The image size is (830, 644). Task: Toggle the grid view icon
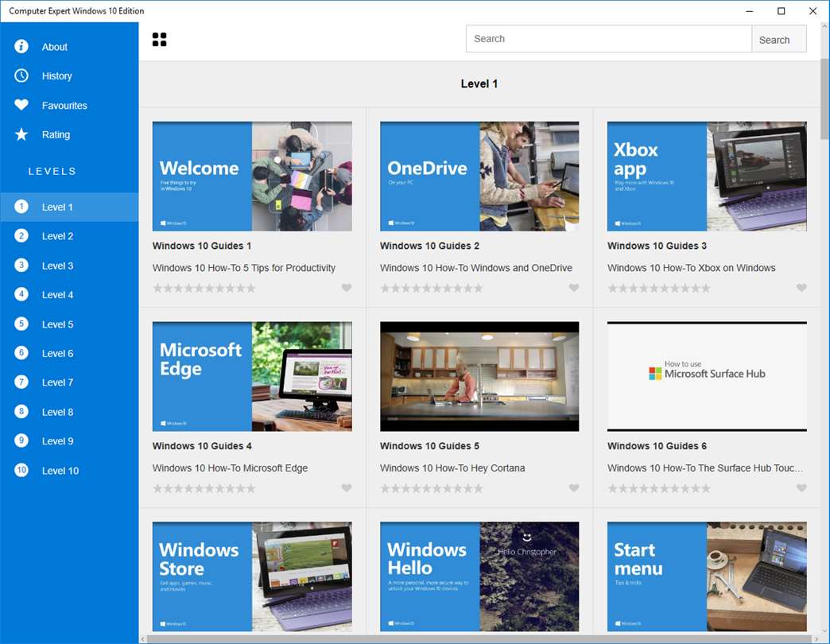(x=159, y=39)
